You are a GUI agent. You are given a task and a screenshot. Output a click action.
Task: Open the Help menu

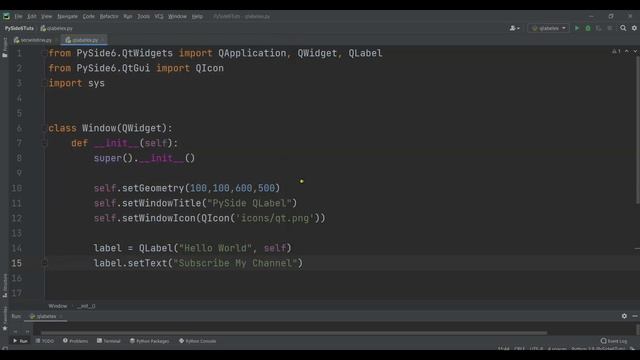(197, 16)
